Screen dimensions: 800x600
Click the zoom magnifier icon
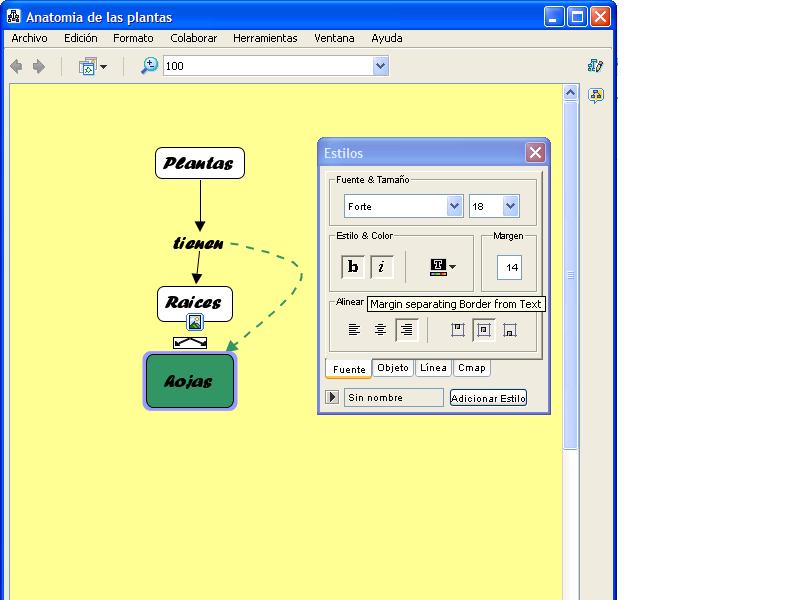[149, 66]
